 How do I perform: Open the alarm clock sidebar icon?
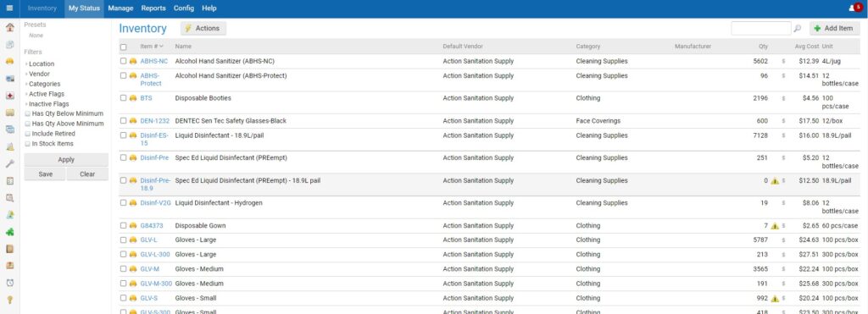click(x=9, y=283)
